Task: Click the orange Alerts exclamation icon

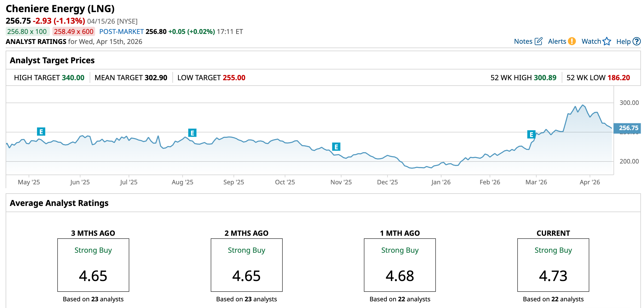Action: 572,41
